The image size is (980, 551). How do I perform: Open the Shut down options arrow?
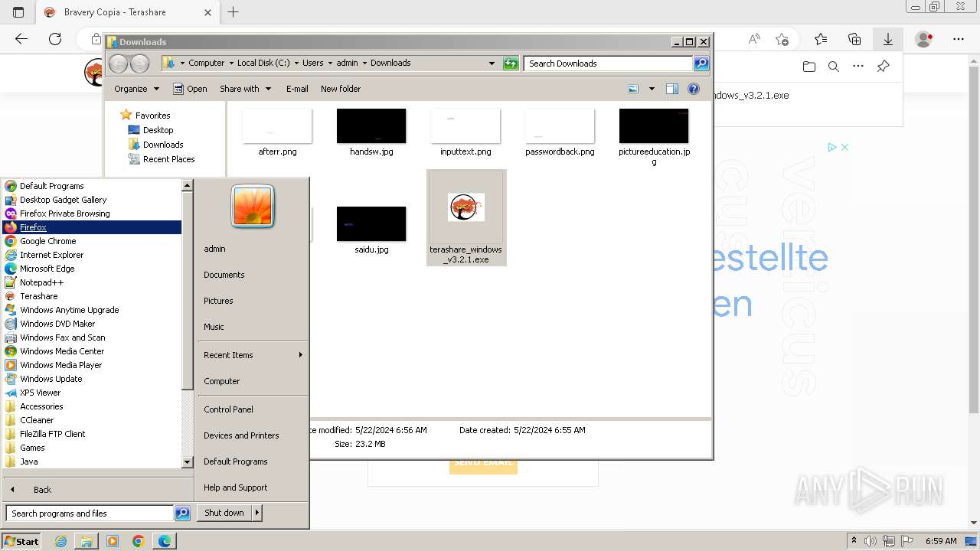[x=257, y=513]
